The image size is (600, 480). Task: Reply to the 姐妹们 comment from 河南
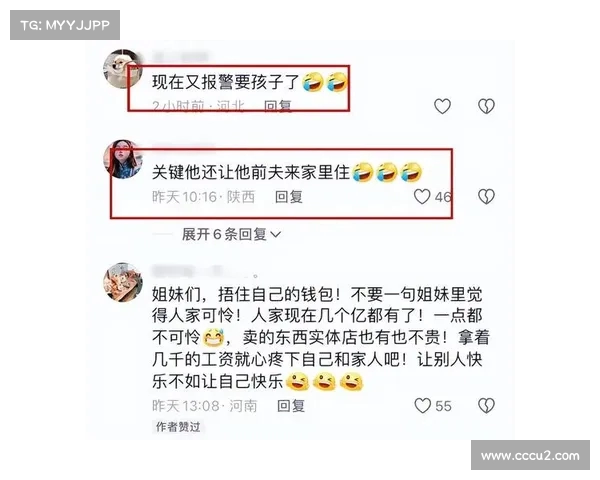point(291,406)
